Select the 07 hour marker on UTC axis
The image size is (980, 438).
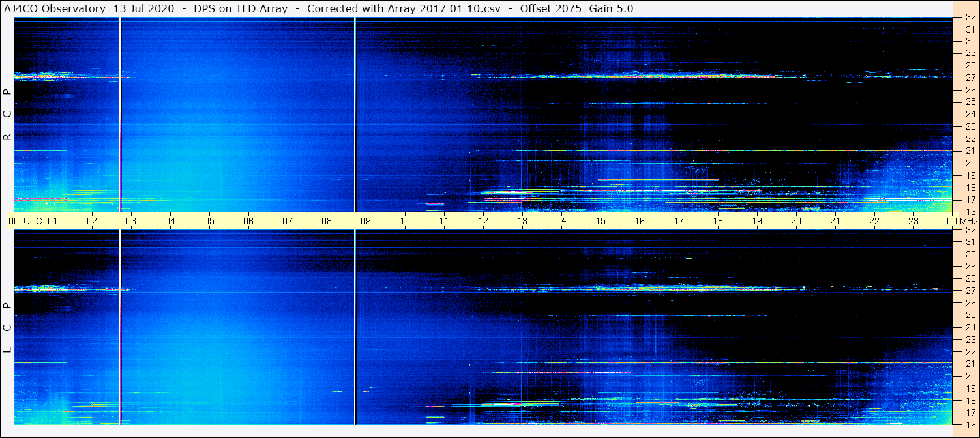288,221
